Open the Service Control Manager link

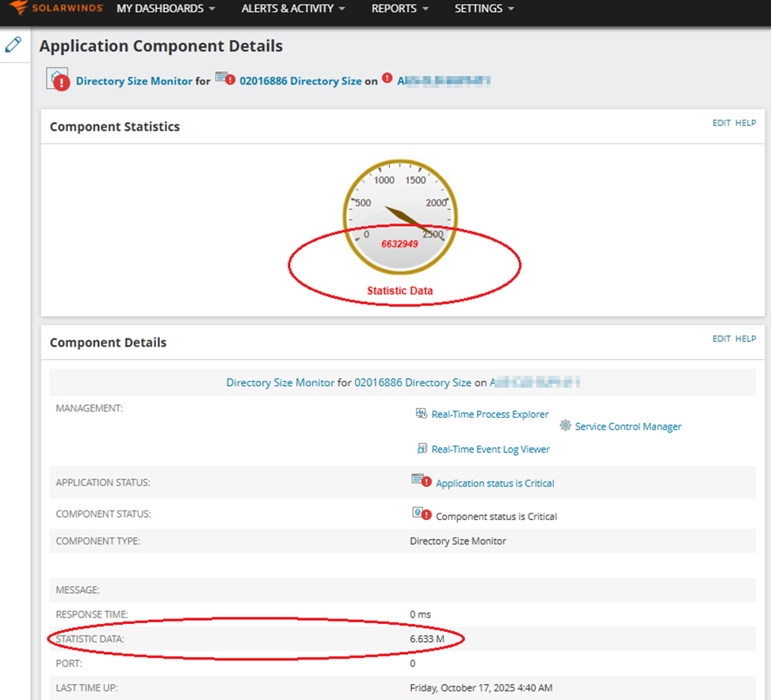628,427
